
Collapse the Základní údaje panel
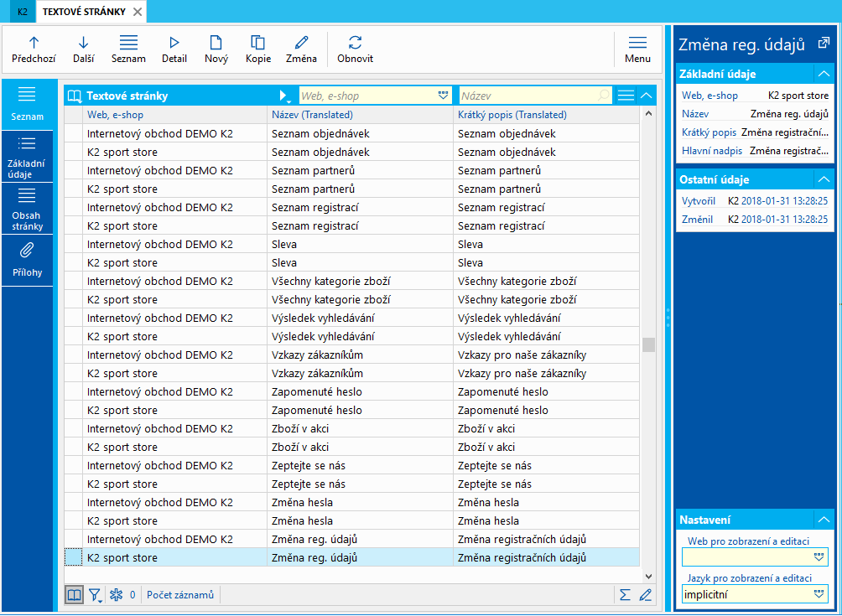(x=824, y=74)
